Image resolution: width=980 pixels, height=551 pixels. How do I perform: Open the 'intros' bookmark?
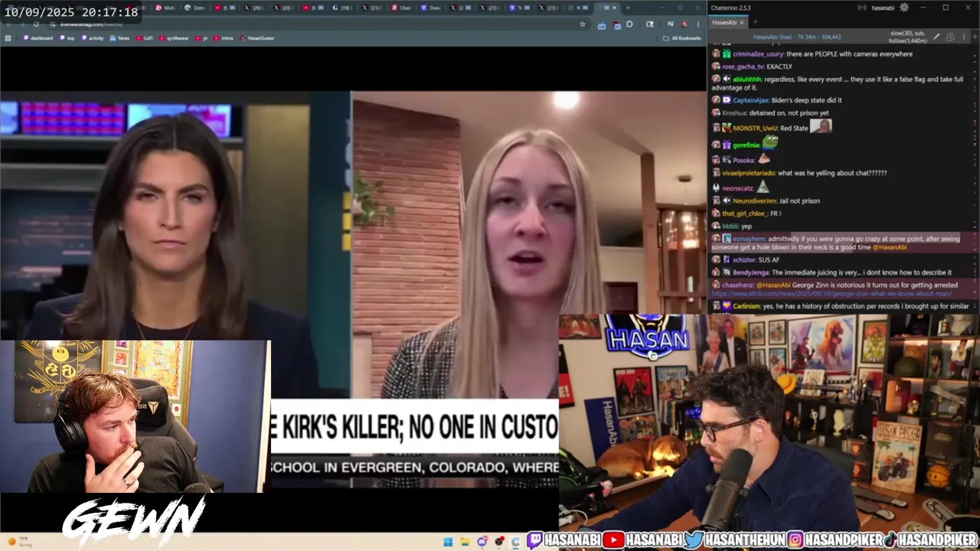click(x=224, y=38)
